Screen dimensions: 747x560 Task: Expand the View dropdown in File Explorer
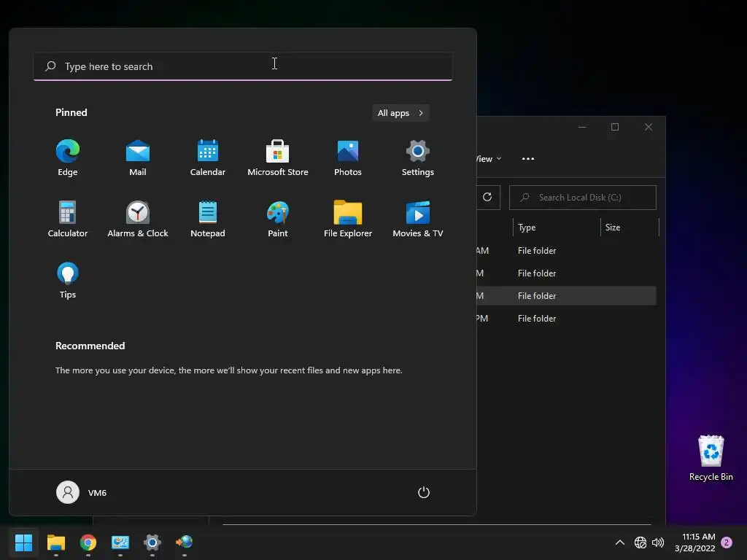(489, 158)
